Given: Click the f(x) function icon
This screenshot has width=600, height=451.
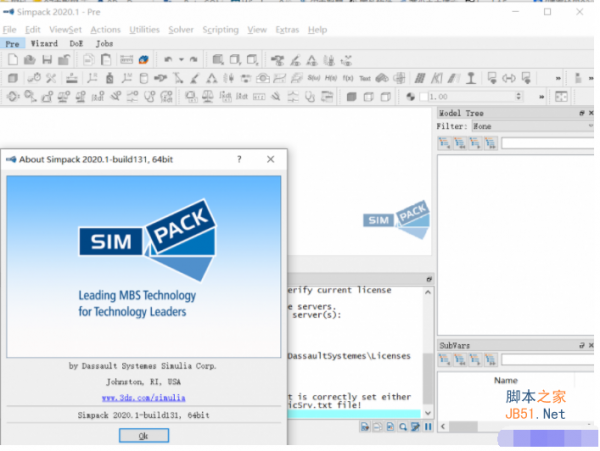Looking at the screenshot, I should (347, 78).
